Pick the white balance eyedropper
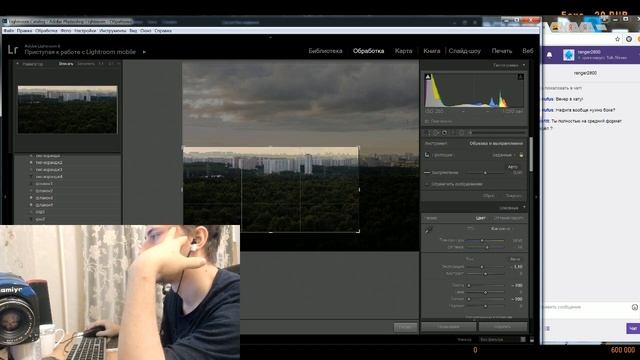The width and height of the screenshot is (640, 360). (429, 230)
